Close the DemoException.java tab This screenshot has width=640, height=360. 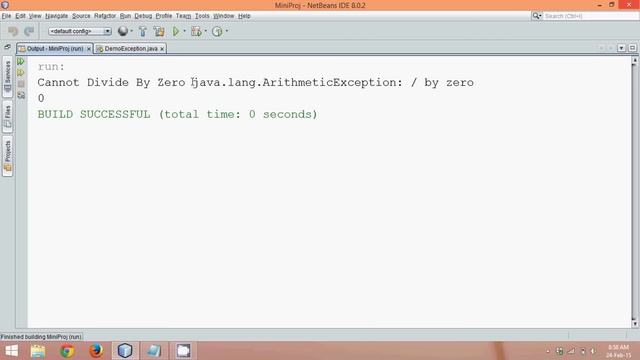coord(162,49)
